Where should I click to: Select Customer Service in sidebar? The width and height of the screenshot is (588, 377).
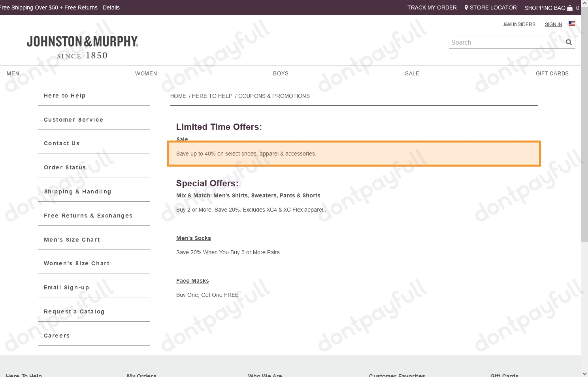tap(73, 120)
